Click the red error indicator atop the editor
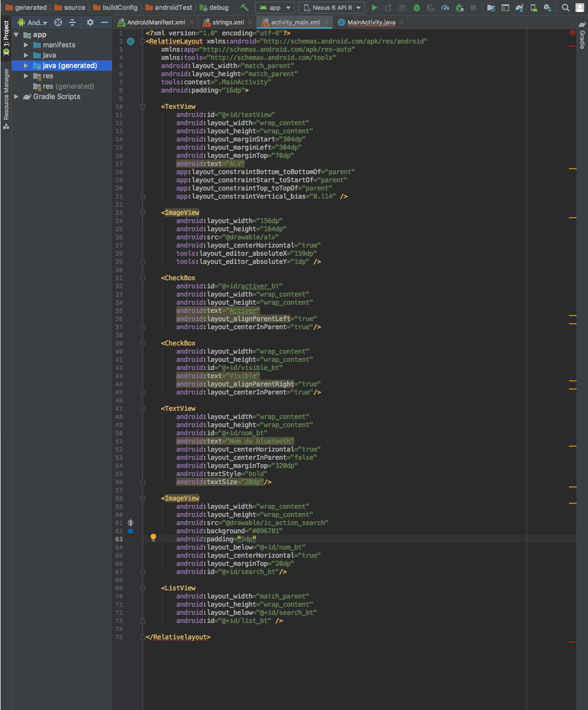 tap(573, 33)
